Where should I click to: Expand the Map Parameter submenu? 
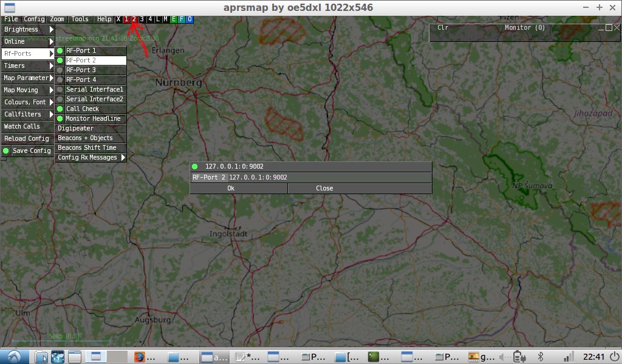(x=28, y=78)
